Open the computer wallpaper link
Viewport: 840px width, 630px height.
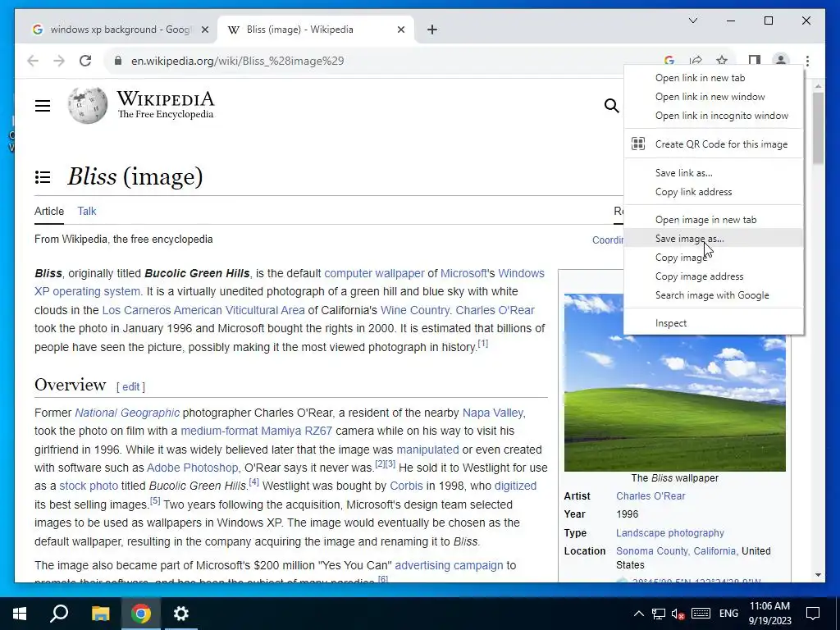tap(374, 273)
